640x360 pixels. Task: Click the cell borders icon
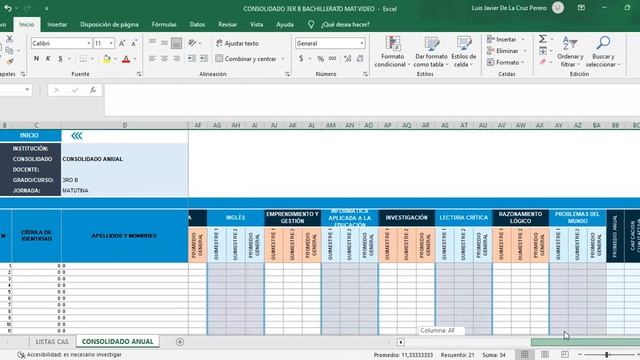click(x=83, y=59)
